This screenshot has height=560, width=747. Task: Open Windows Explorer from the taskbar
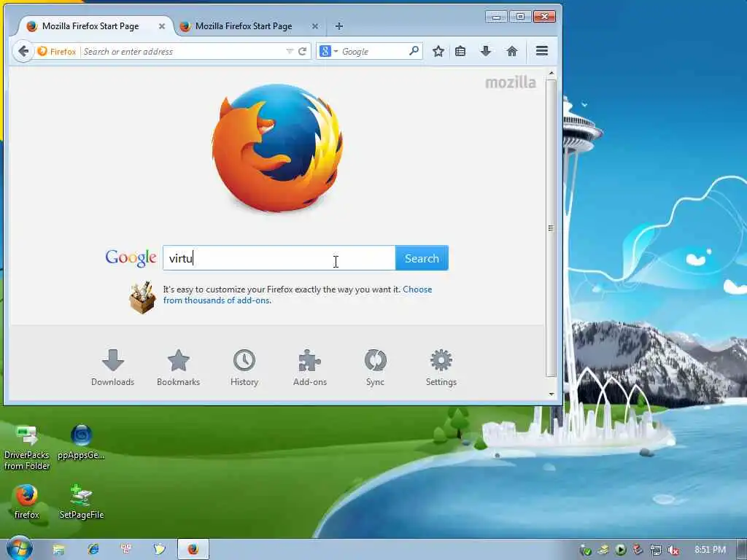point(58,550)
